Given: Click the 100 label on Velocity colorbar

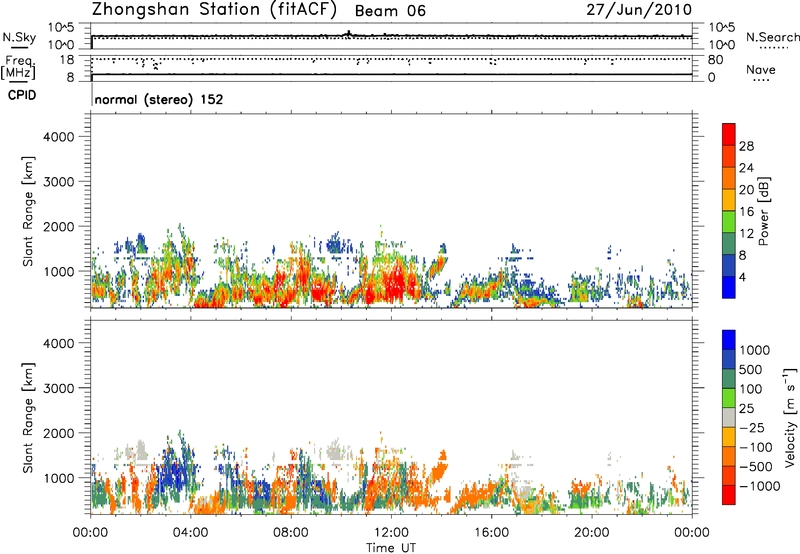Looking at the screenshot, I should pyautogui.click(x=751, y=389).
